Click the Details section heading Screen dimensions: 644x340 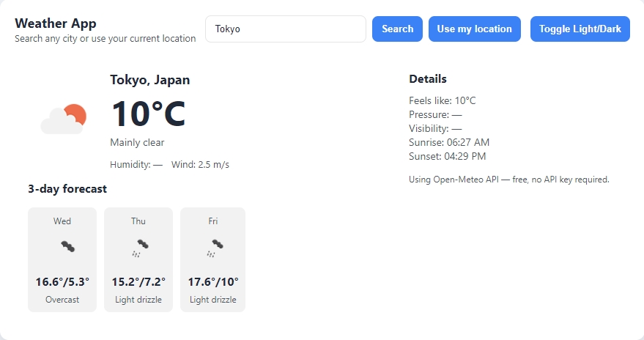[427, 79]
